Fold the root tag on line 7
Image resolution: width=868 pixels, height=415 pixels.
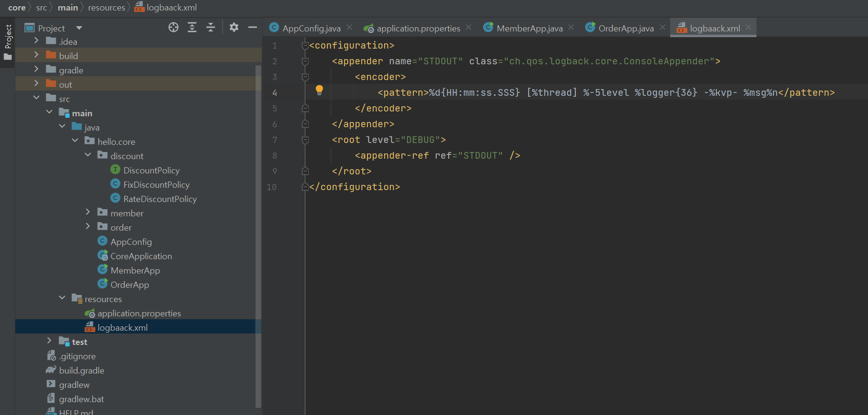pos(305,140)
